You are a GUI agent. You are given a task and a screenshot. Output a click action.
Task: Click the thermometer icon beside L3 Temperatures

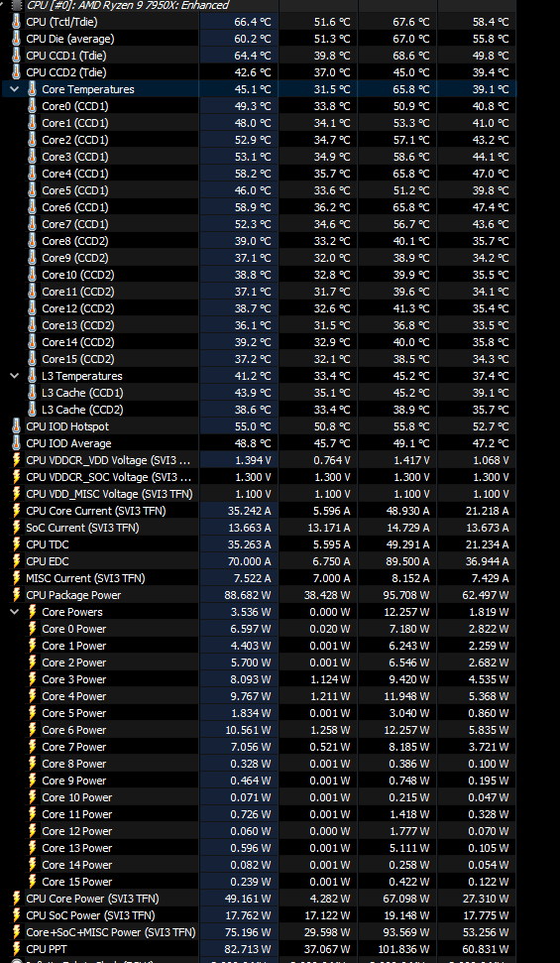tap(32, 376)
